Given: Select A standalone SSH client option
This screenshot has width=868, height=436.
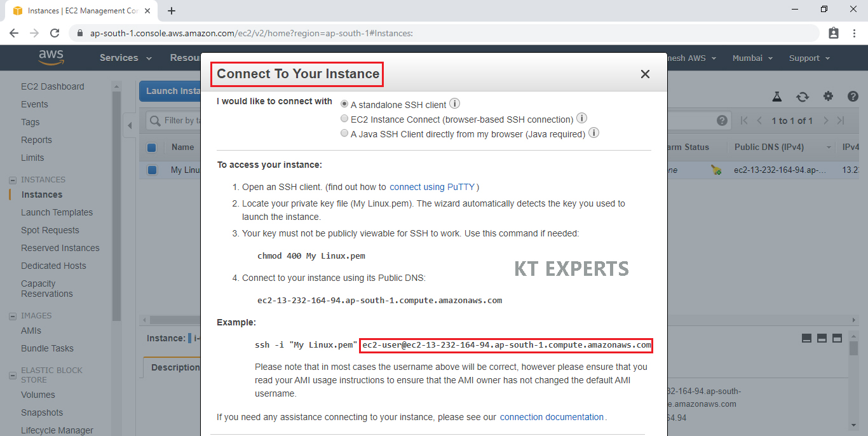Looking at the screenshot, I should click(344, 104).
